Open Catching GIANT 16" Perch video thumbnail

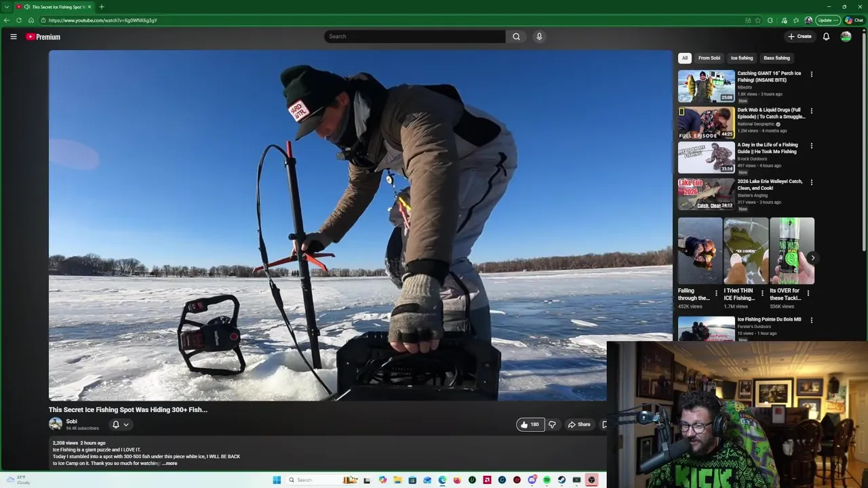point(706,86)
